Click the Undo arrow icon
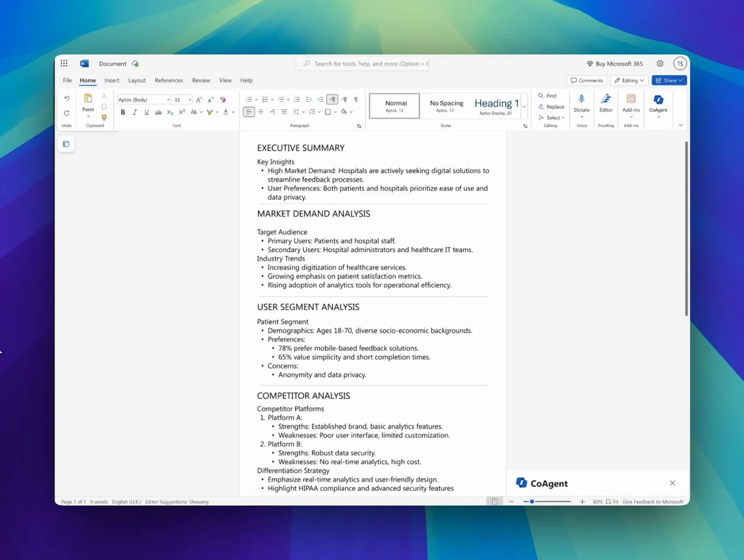This screenshot has height=560, width=744. click(66, 99)
